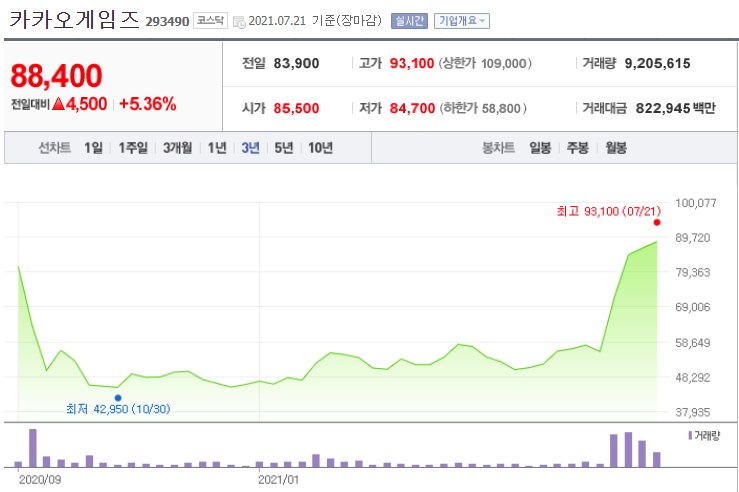The width and height of the screenshot is (739, 492).
Task: Click the 저가 value 84,700
Action: point(412,108)
